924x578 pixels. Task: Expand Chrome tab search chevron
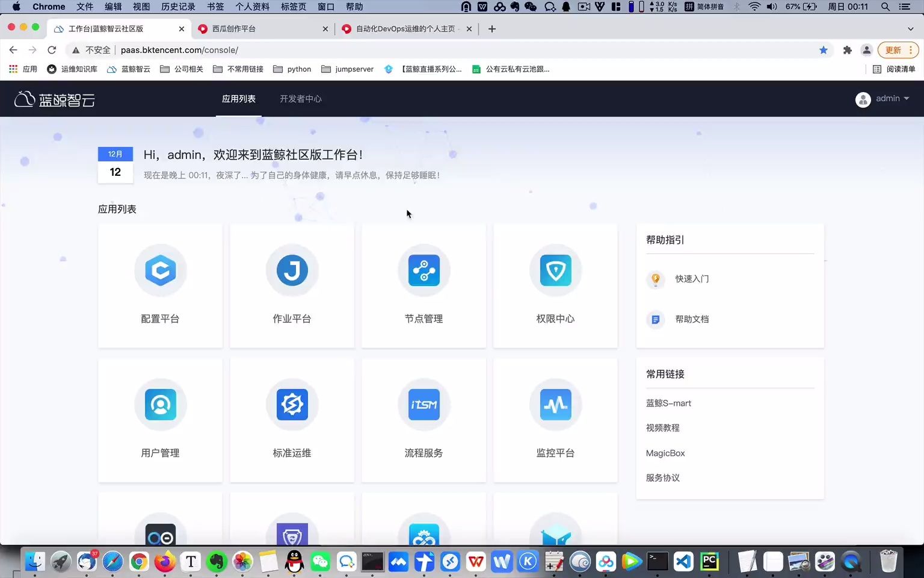[x=910, y=29]
